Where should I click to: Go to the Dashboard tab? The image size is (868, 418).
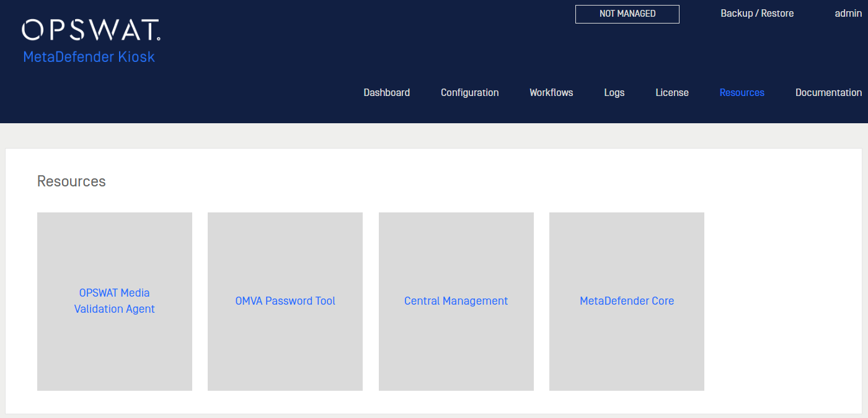[x=387, y=93]
